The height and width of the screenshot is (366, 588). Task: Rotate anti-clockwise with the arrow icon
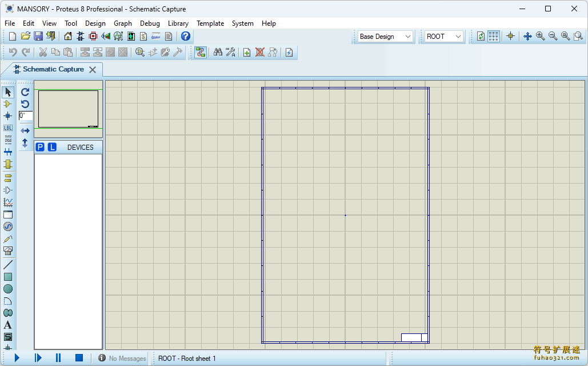(25, 104)
